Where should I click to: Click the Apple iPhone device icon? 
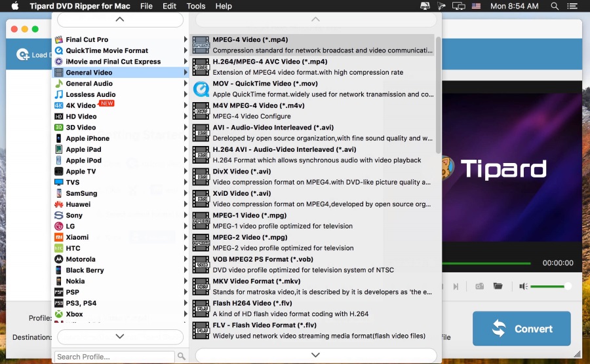[x=59, y=138]
